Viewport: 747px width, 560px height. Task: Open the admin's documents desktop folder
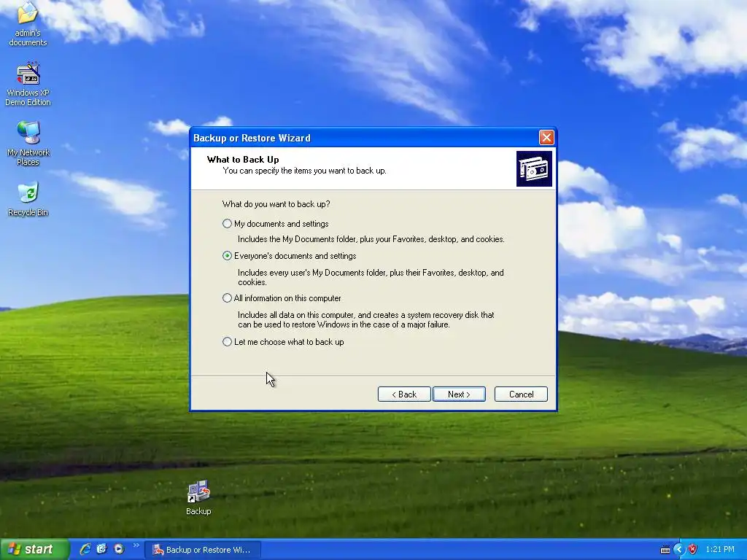(28, 25)
